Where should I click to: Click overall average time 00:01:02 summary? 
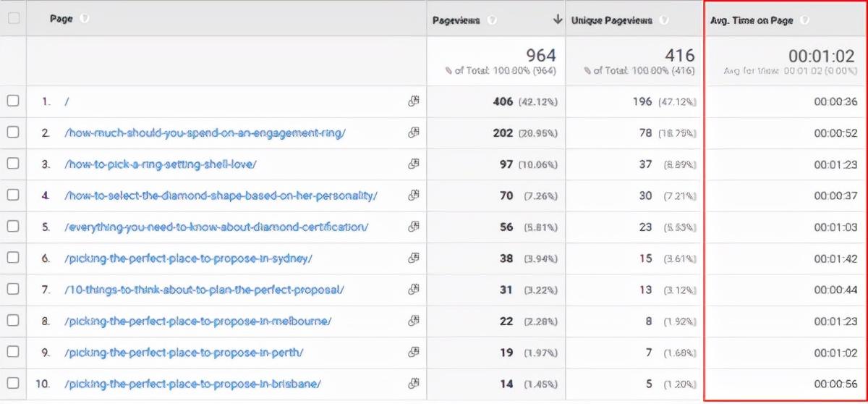(x=823, y=55)
